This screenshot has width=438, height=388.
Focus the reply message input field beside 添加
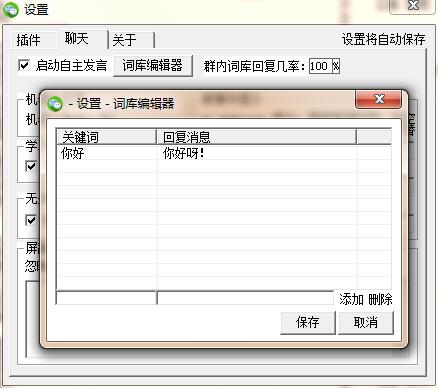245,298
